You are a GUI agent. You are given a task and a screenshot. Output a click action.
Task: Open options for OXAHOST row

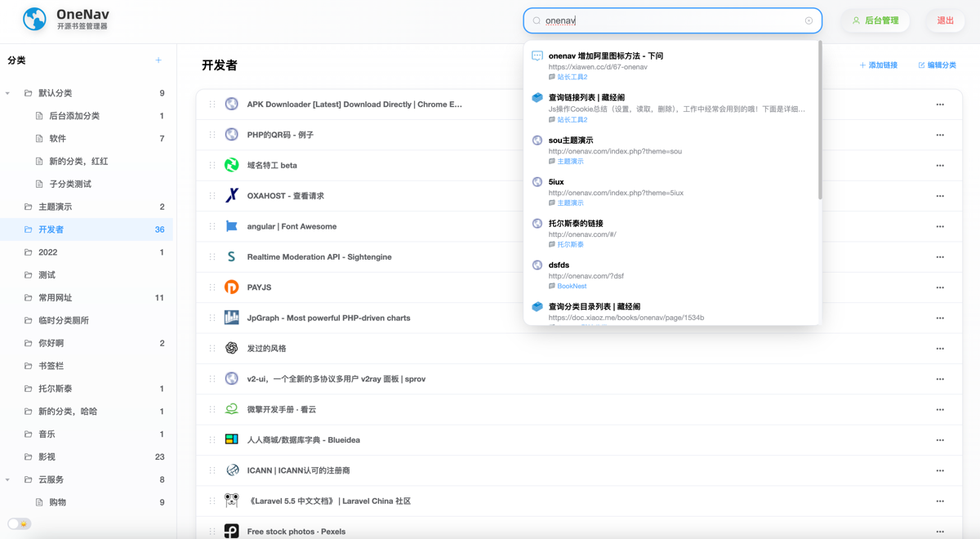tap(940, 196)
